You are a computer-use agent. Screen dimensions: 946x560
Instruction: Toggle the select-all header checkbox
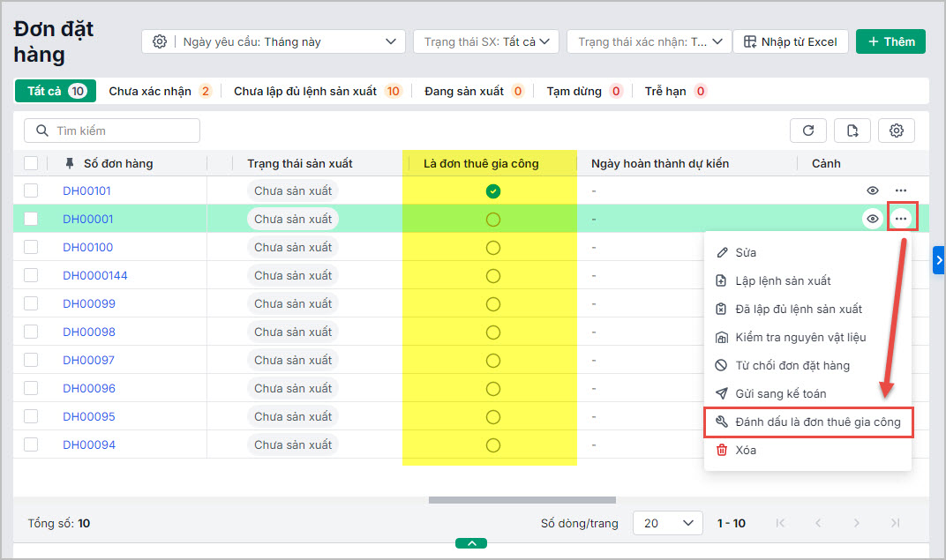coord(32,163)
